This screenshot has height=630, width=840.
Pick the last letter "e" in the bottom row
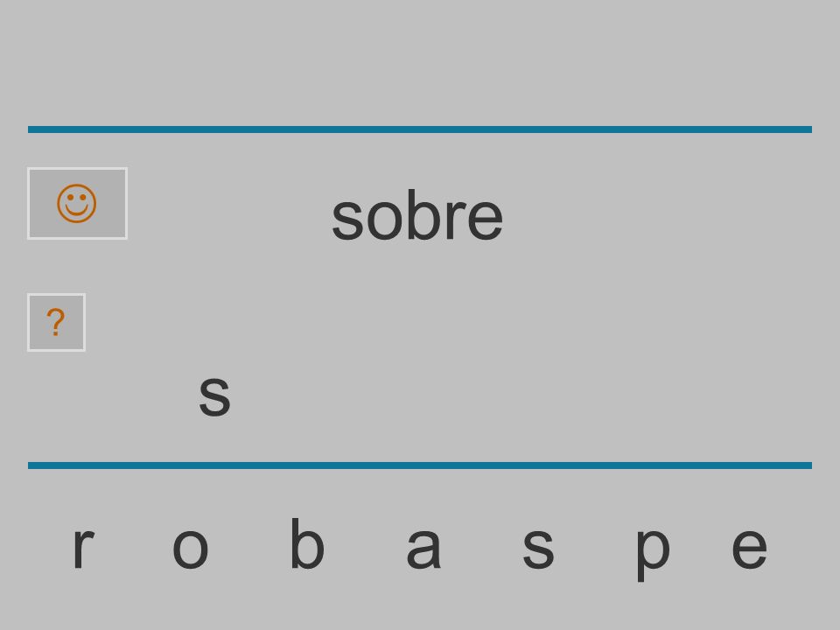tap(750, 548)
